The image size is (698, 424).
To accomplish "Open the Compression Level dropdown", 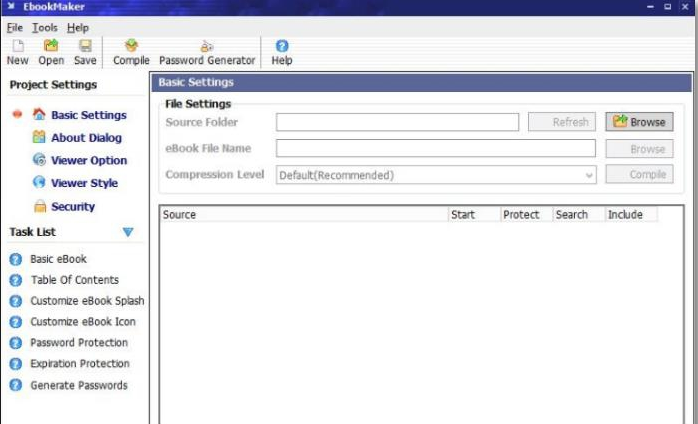I will click(436, 175).
